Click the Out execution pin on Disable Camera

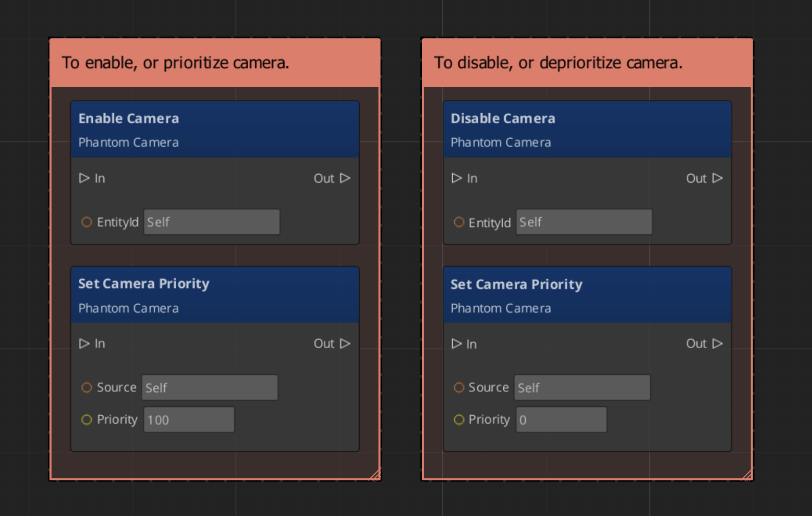point(718,178)
